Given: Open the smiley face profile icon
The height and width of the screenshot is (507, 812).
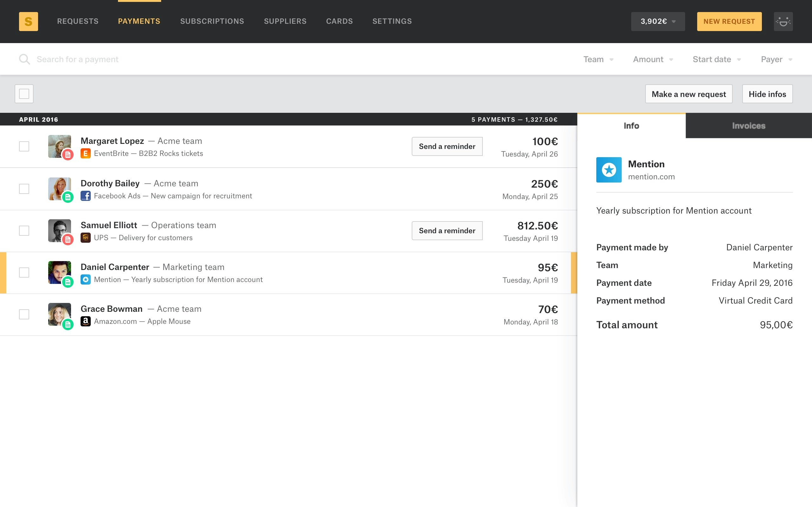Looking at the screenshot, I should 783,22.
